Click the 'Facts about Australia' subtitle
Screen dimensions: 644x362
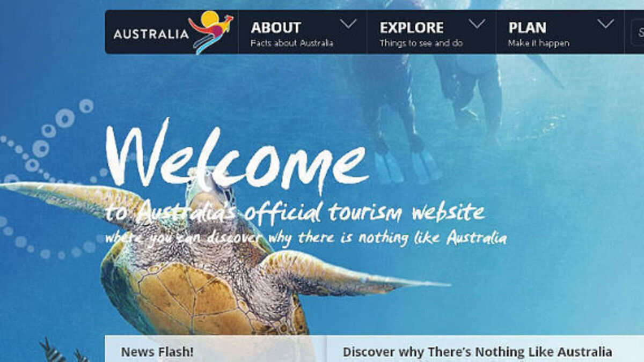tap(292, 43)
